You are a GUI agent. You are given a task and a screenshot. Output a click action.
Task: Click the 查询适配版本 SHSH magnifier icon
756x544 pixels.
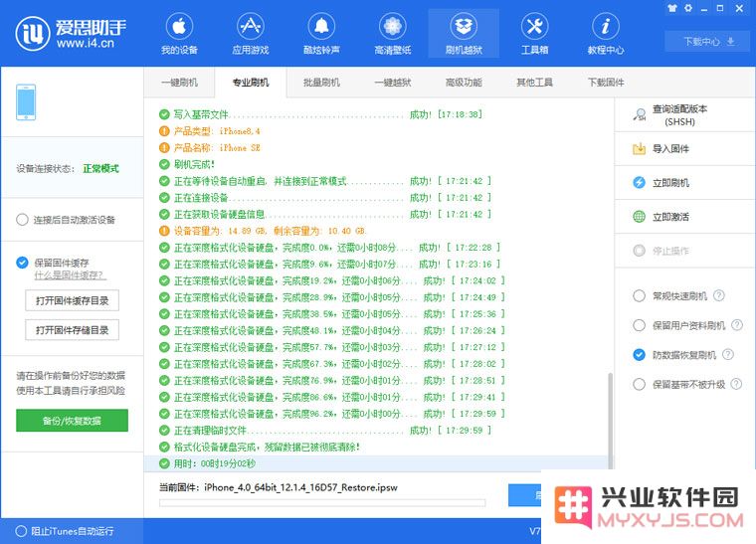pyautogui.click(x=640, y=114)
